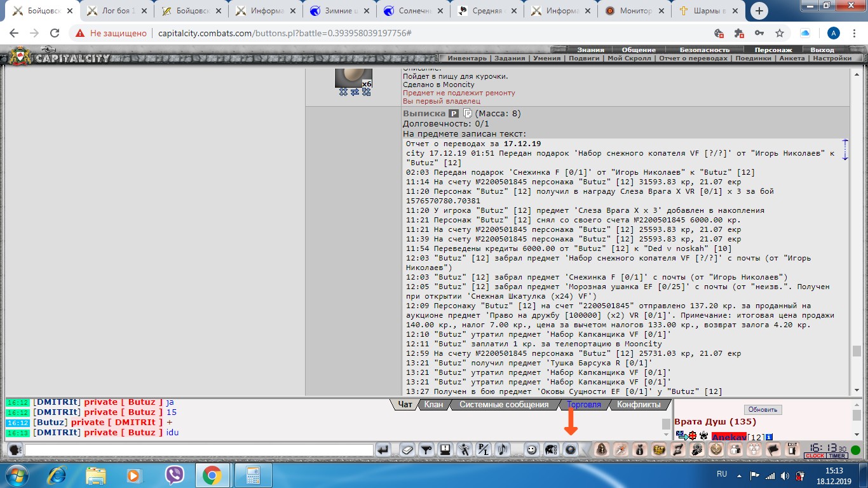
Task: Go back using browser back arrow
Action: pos(14,33)
